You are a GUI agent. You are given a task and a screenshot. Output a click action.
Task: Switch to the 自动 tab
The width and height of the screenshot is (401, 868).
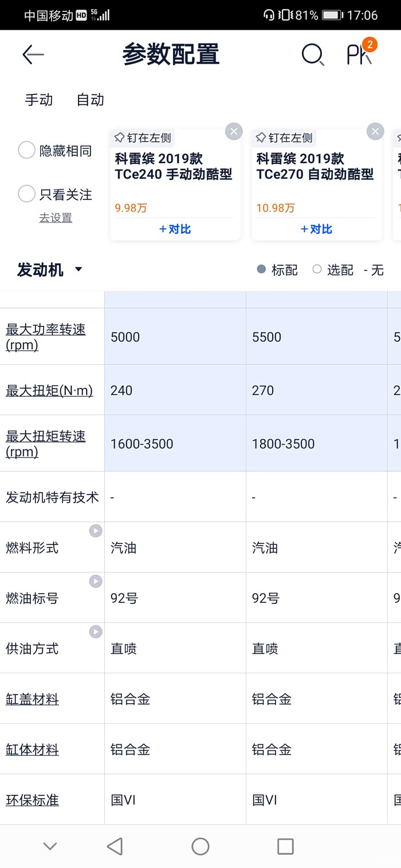[91, 100]
